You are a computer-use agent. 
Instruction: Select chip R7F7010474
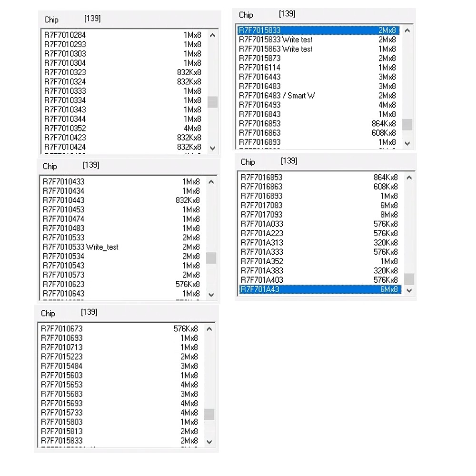tap(64, 219)
